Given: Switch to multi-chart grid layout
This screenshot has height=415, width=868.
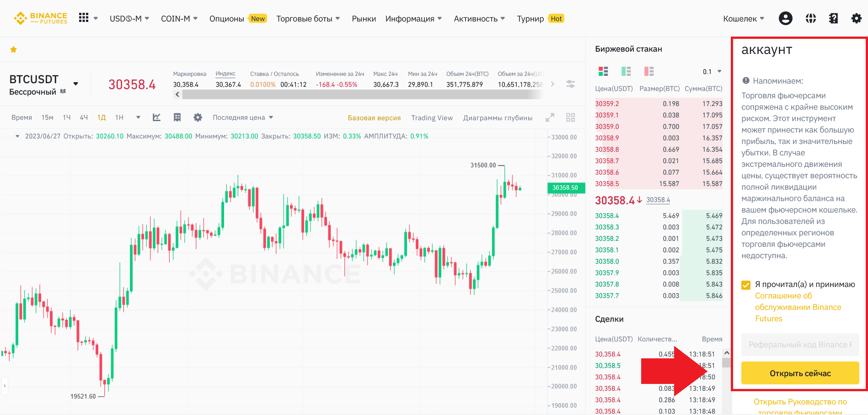Looking at the screenshot, I should point(570,117).
